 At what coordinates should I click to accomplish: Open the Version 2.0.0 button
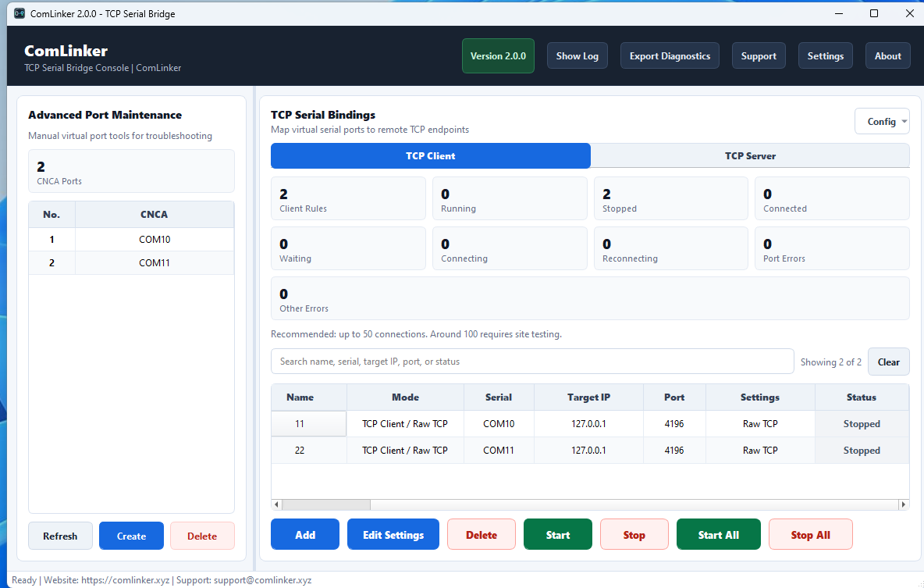coord(498,56)
